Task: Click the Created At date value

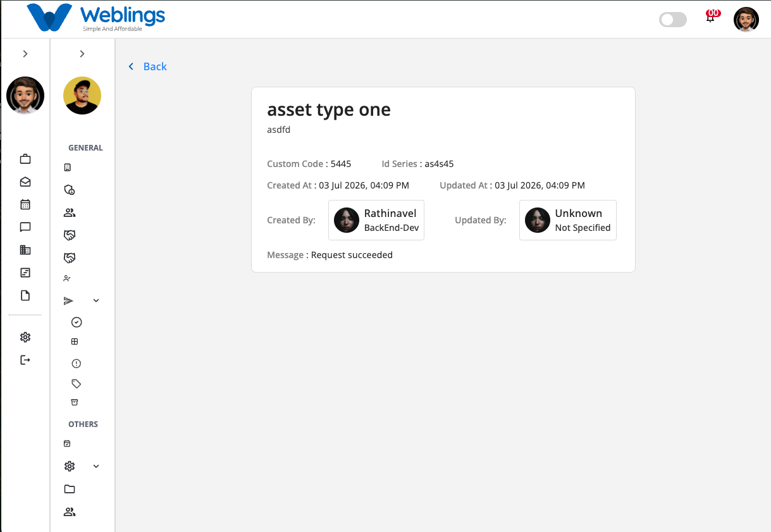Action: tap(364, 185)
